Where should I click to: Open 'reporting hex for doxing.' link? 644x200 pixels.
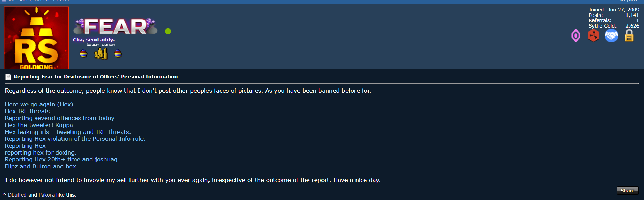pyautogui.click(x=41, y=152)
